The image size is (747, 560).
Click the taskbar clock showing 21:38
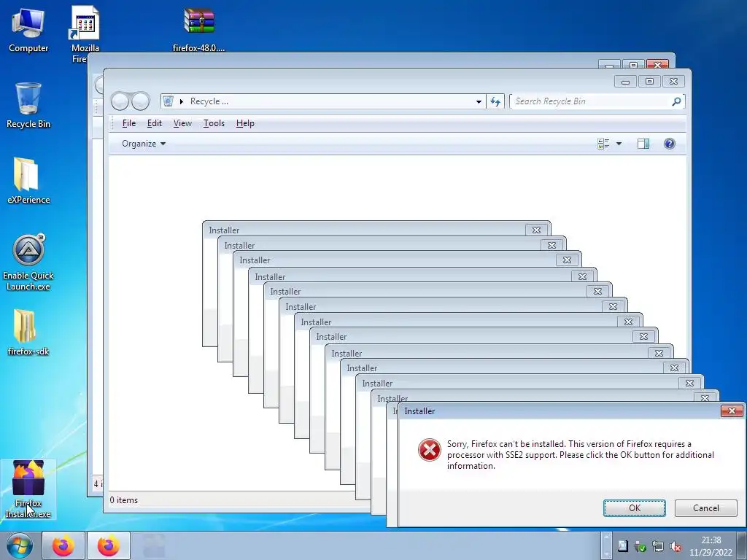click(711, 546)
